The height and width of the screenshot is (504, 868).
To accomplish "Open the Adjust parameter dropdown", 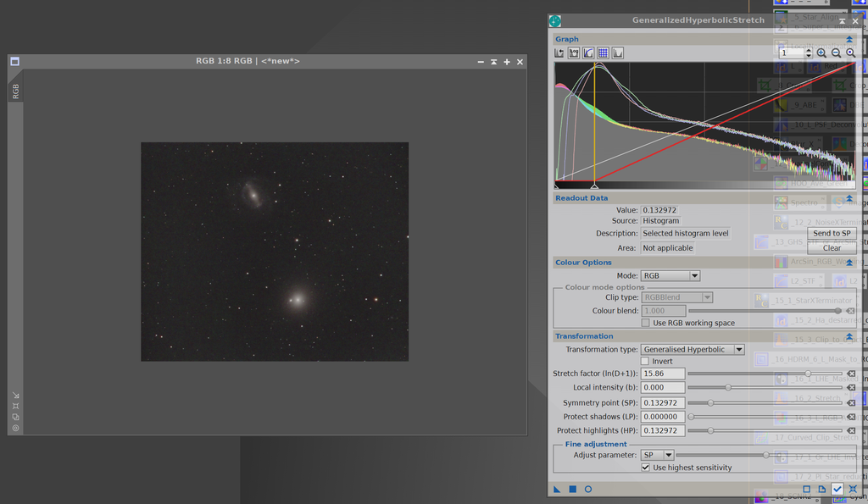I will click(x=657, y=455).
